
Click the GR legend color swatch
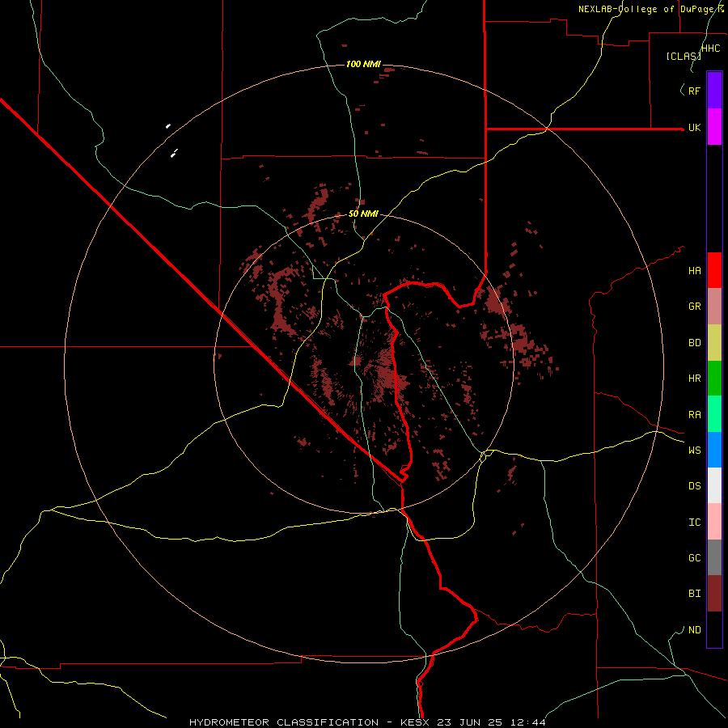(x=714, y=307)
